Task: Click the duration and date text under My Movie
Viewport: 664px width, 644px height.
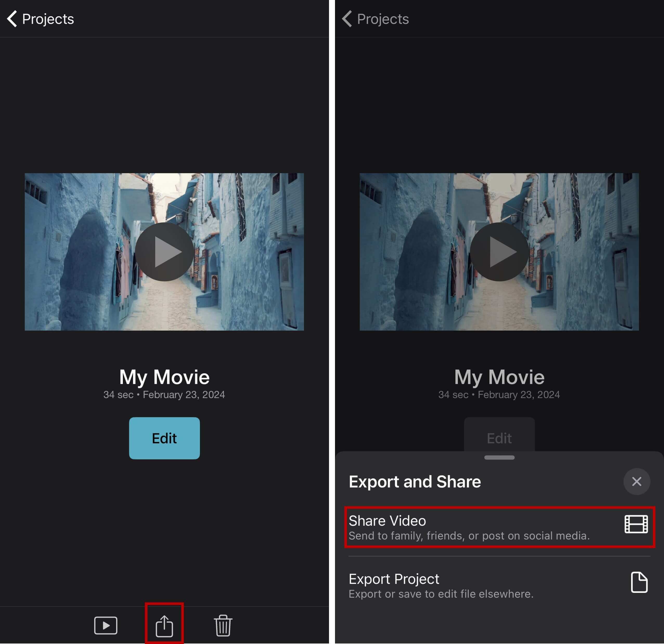Action: [x=164, y=394]
